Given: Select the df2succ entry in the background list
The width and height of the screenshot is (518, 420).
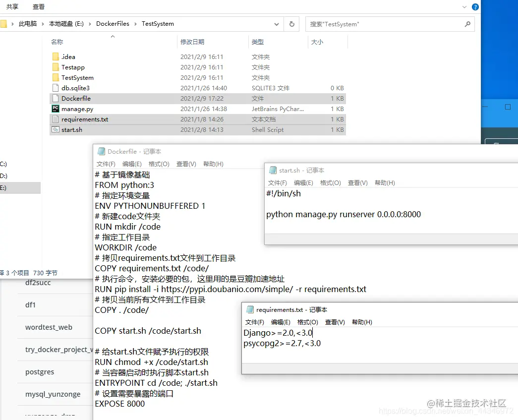Looking at the screenshot, I should (x=38, y=283).
